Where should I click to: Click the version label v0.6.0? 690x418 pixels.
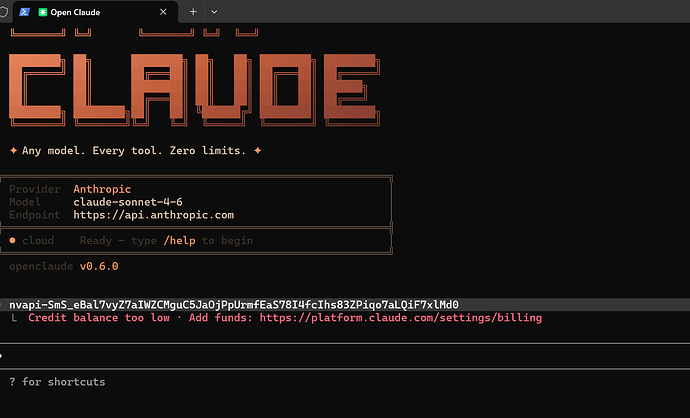click(x=99, y=266)
